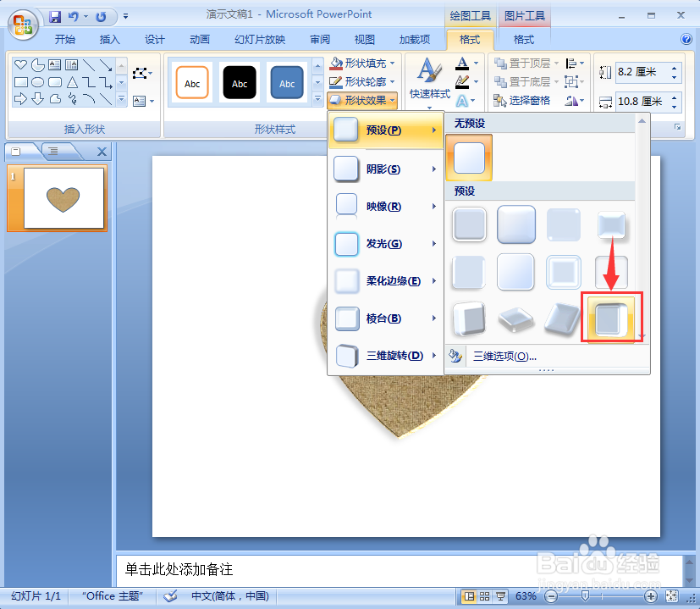The width and height of the screenshot is (700, 609).
Task: Apply the blue filled Abc style
Action: point(287,83)
